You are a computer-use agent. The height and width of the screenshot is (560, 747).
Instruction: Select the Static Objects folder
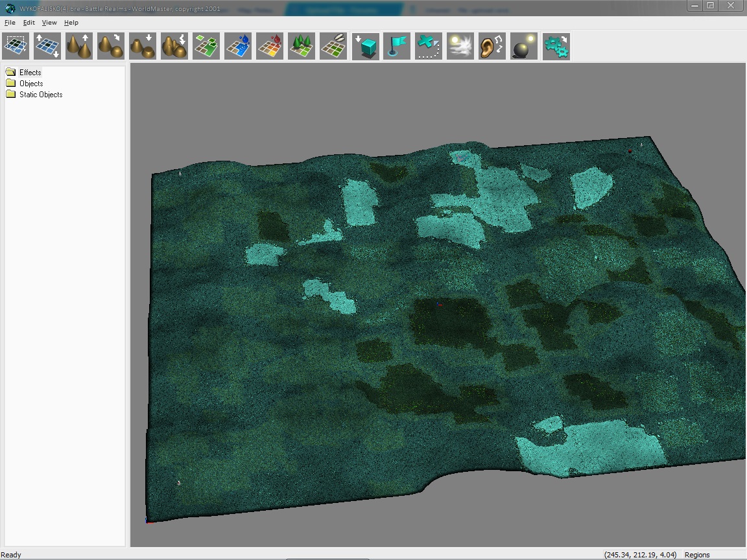(x=41, y=94)
